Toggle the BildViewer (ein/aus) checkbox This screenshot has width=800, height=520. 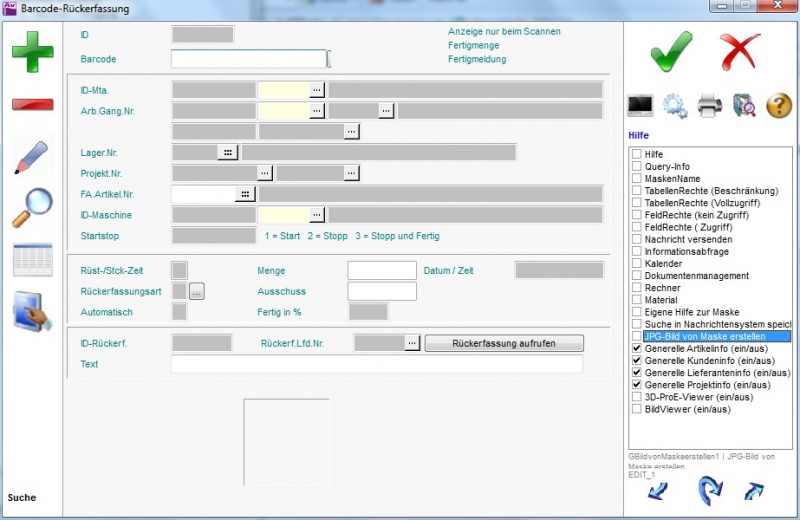pyautogui.click(x=637, y=408)
